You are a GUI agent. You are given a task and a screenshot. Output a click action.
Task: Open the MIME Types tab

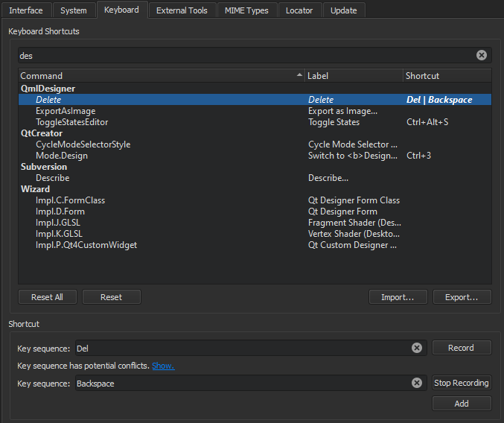pos(248,10)
